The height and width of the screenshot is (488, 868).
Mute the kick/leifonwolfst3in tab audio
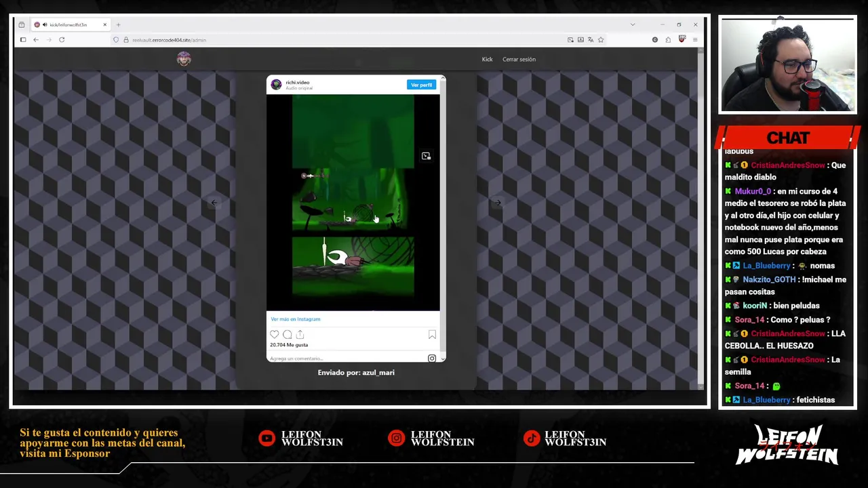pos(45,25)
